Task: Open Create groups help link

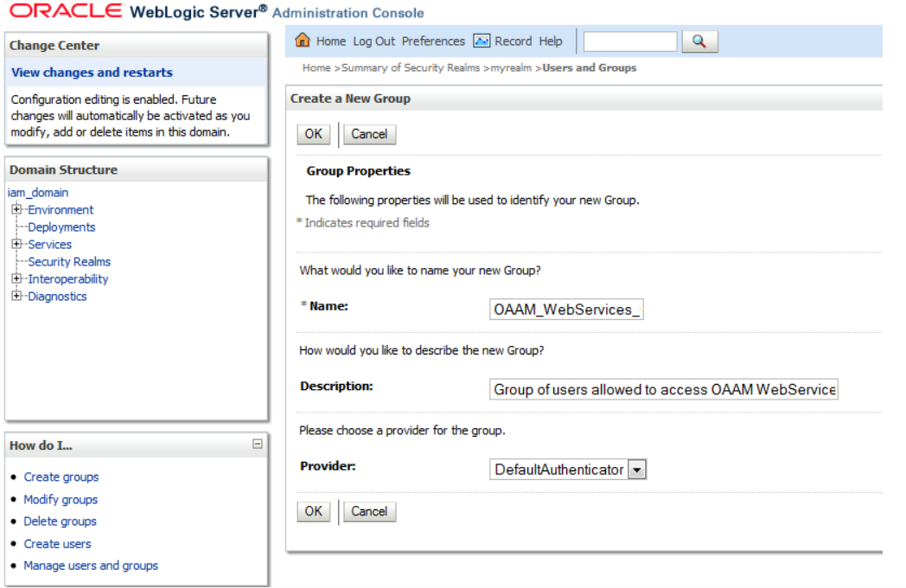Action: 61,477
